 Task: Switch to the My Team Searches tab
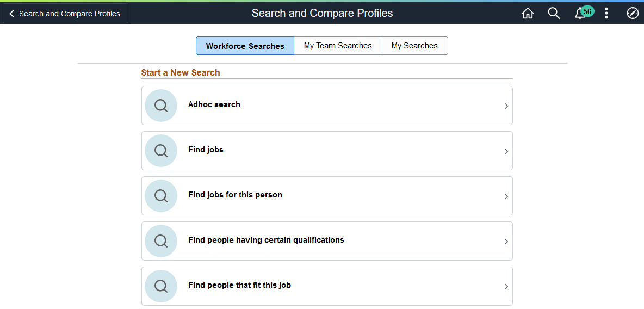click(338, 46)
